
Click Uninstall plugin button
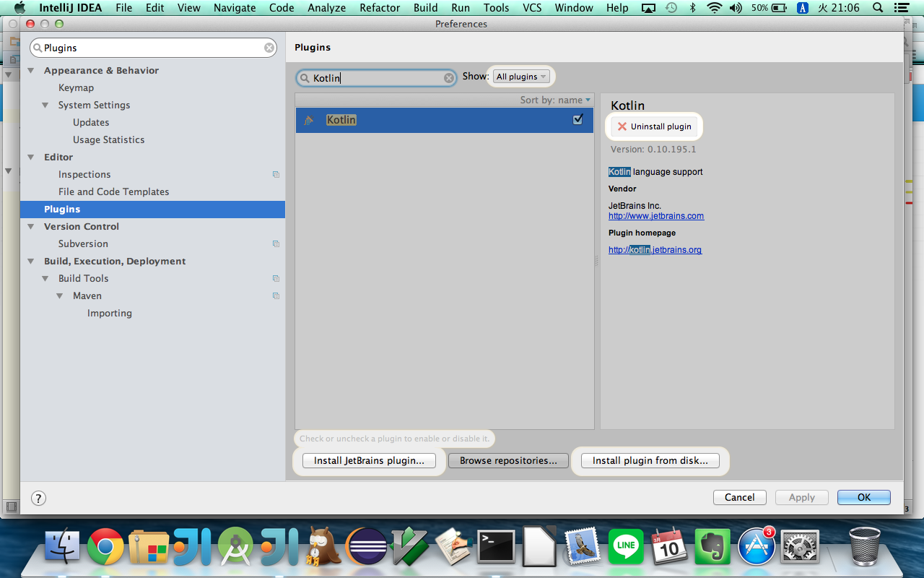[x=654, y=126]
